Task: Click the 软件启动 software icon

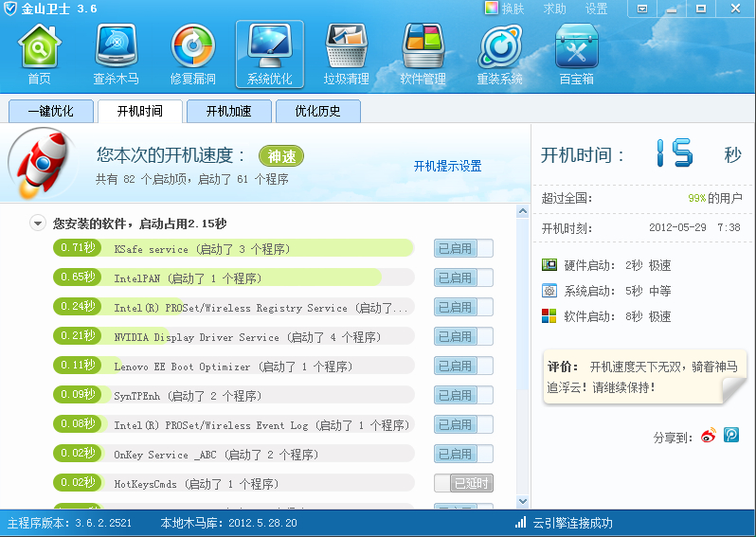Action: click(549, 316)
